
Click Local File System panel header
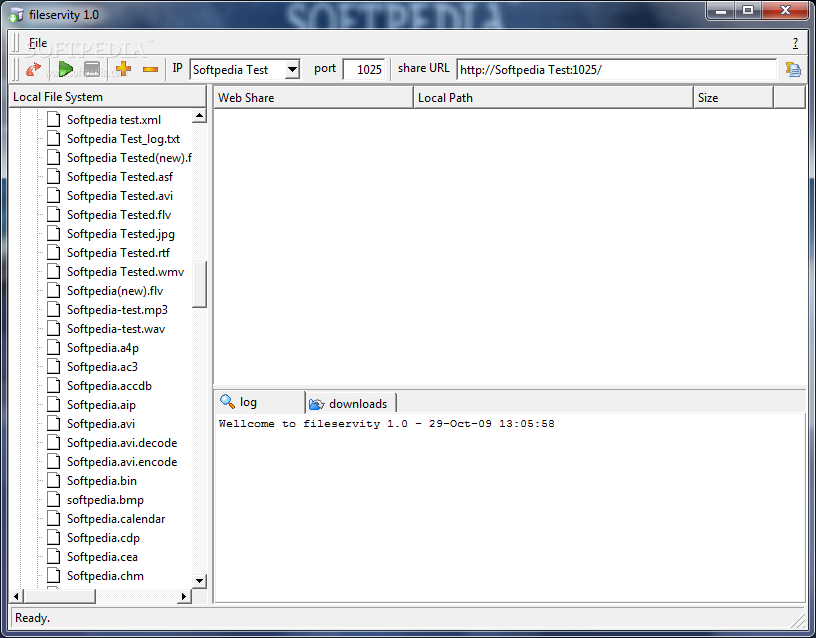(x=108, y=97)
